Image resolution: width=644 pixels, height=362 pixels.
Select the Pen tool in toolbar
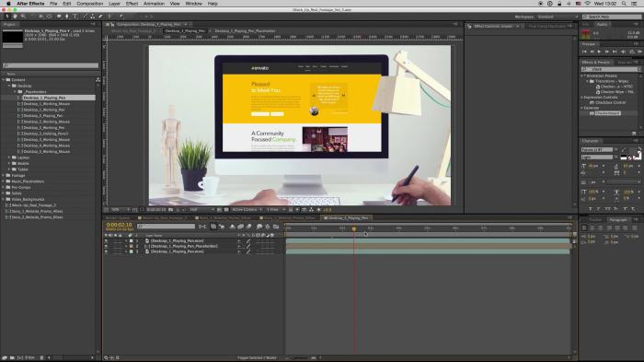67,17
